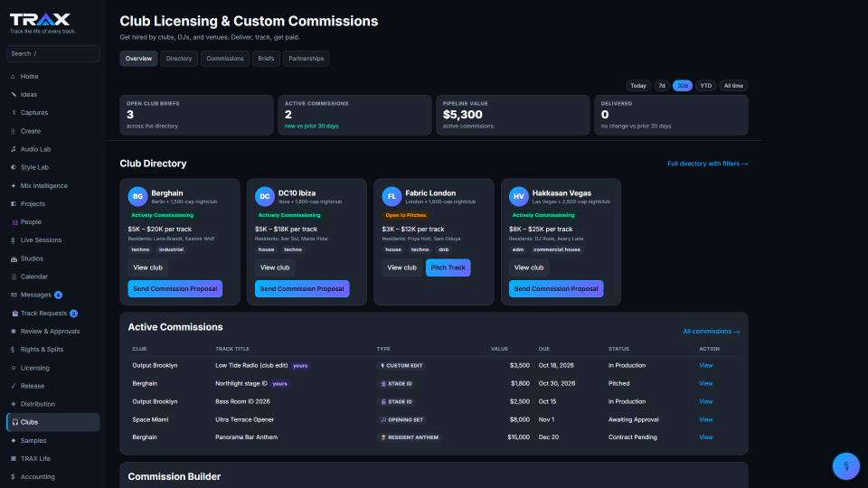Open Captures microphone icon in sidebar
Image resolution: width=868 pixels, height=488 pixels.
pyautogui.click(x=14, y=113)
